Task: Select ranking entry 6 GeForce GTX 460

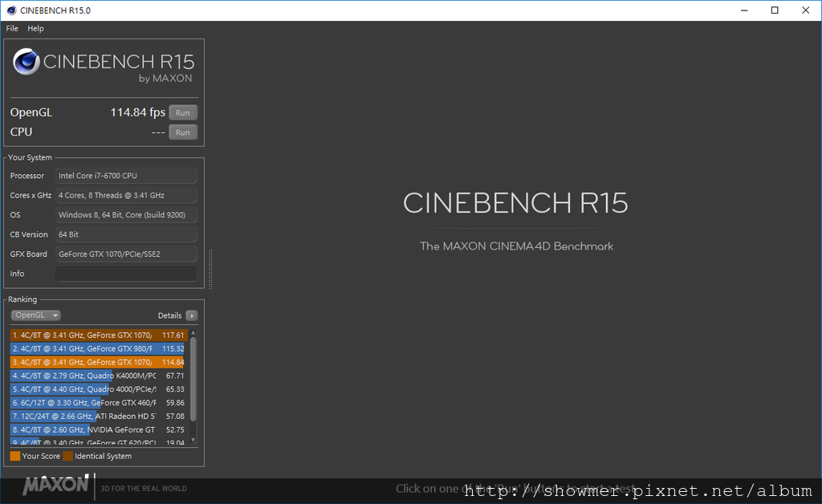Action: tap(99, 403)
